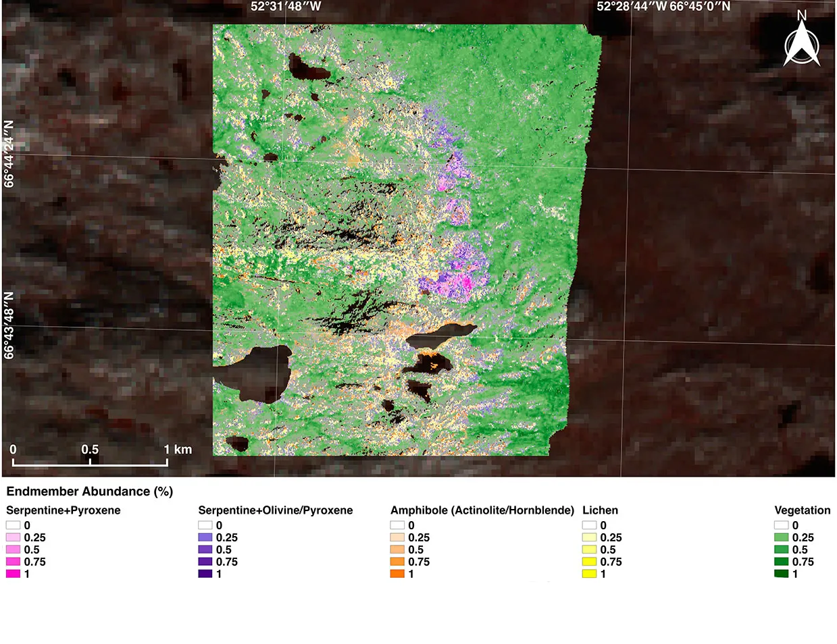The width and height of the screenshot is (837, 644).
Task: Click the Serpentine+Olivine/Pyroxene 1 dark purple swatch
Action: tap(205, 574)
